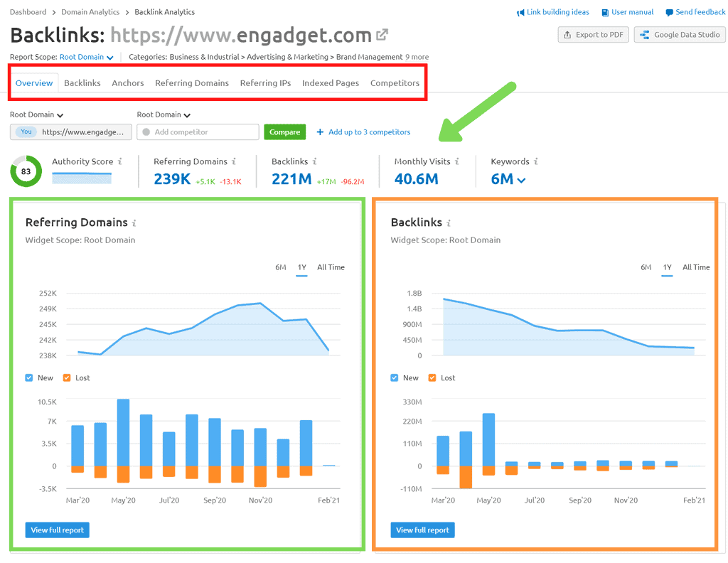
Task: Open the Competitors tab
Action: 395,83
